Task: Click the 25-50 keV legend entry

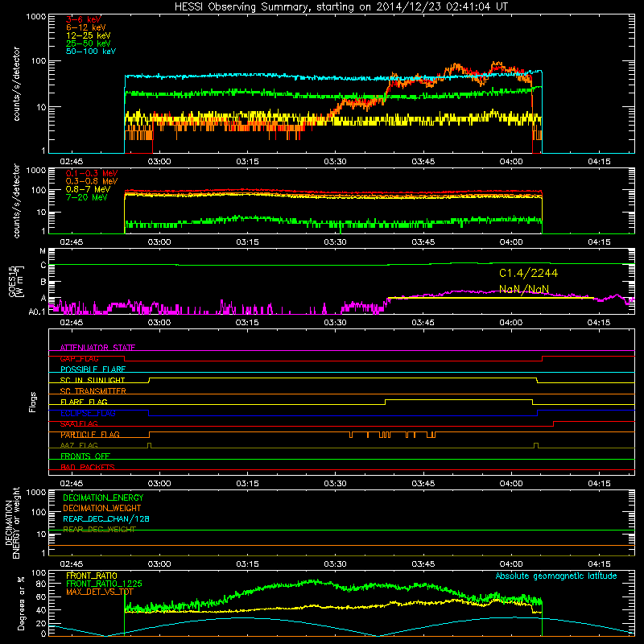Action: (88, 43)
